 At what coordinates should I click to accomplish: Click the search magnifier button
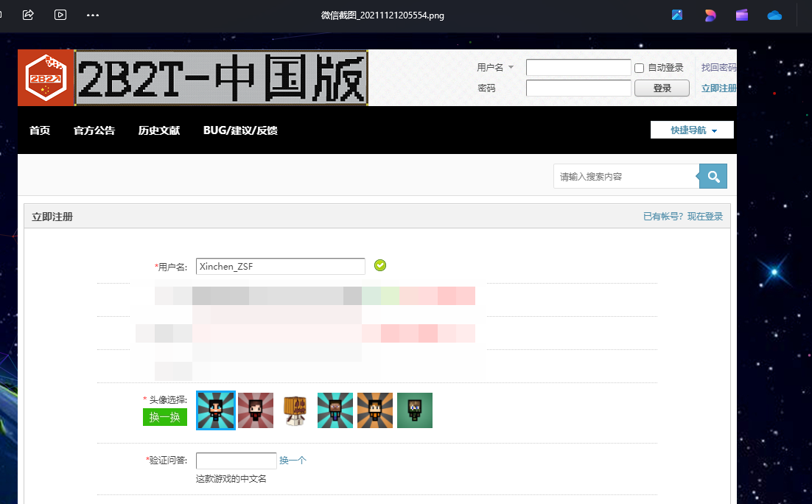click(713, 176)
